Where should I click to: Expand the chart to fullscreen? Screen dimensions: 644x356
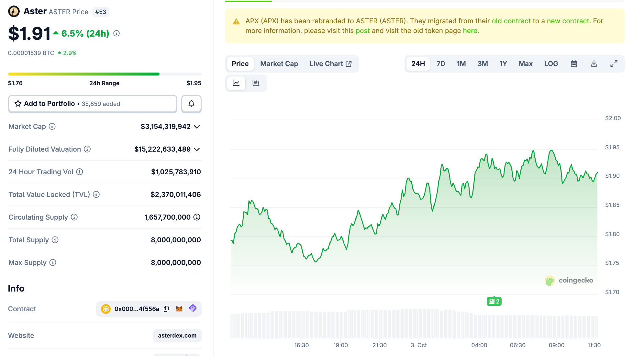(x=614, y=63)
